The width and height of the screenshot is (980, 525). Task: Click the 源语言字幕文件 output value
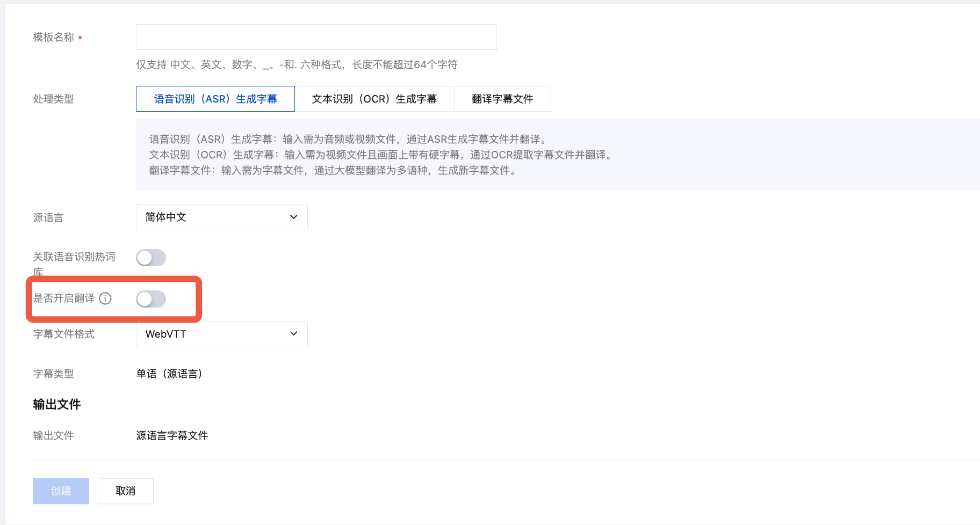tap(172, 435)
